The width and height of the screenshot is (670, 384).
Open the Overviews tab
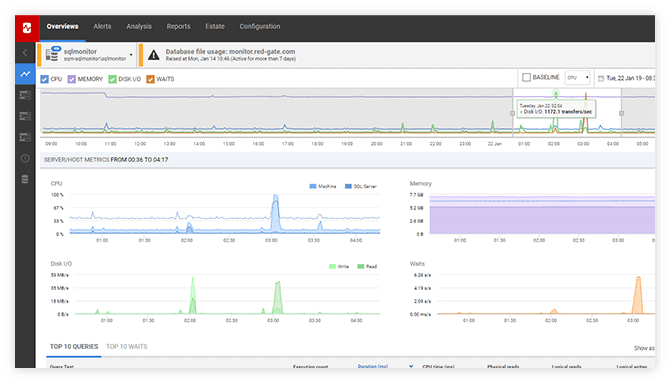point(62,26)
